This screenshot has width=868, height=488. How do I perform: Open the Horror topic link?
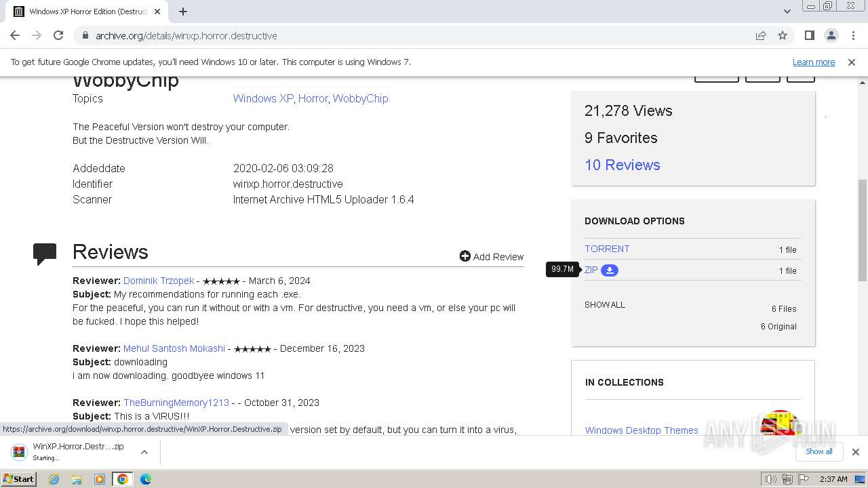click(313, 98)
